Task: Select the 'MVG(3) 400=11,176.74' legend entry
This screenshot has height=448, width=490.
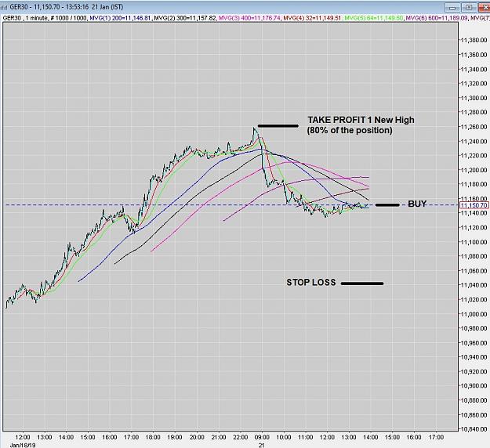Action: pyautogui.click(x=249, y=18)
